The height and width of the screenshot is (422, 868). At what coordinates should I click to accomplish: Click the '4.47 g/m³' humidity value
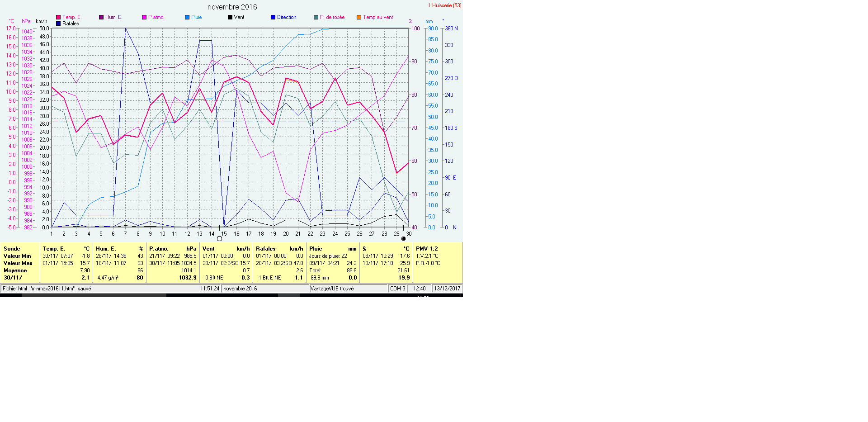tap(108, 278)
